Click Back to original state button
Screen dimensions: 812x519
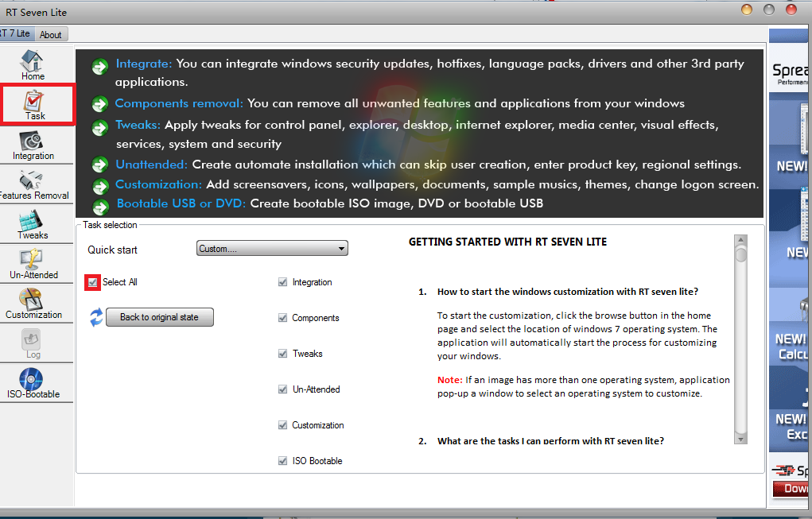point(160,317)
